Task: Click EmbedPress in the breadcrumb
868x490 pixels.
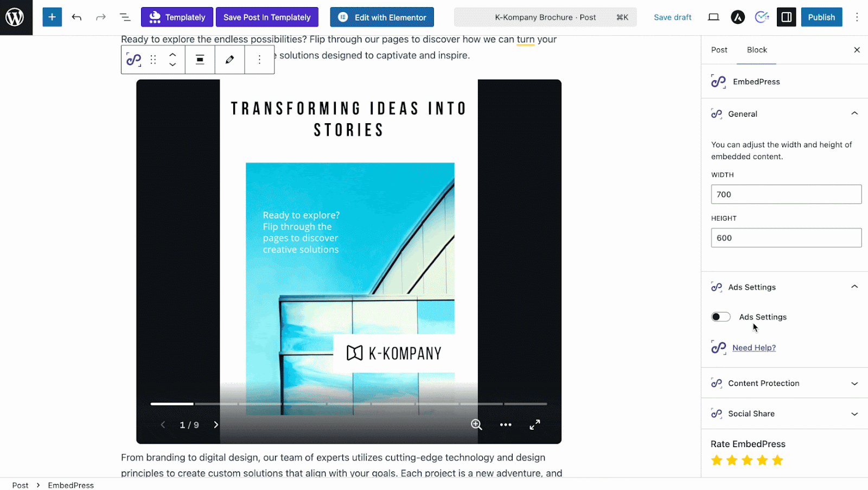Action: coord(71,485)
